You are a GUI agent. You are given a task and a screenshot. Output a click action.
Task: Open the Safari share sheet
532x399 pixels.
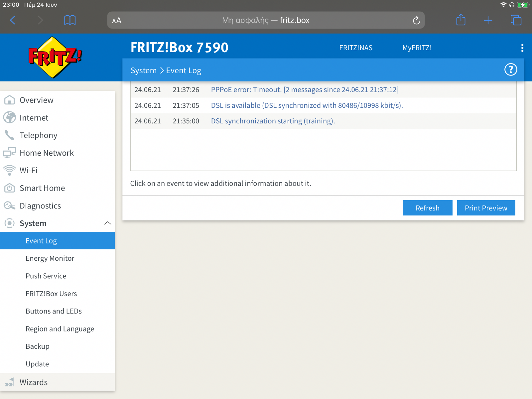(461, 20)
